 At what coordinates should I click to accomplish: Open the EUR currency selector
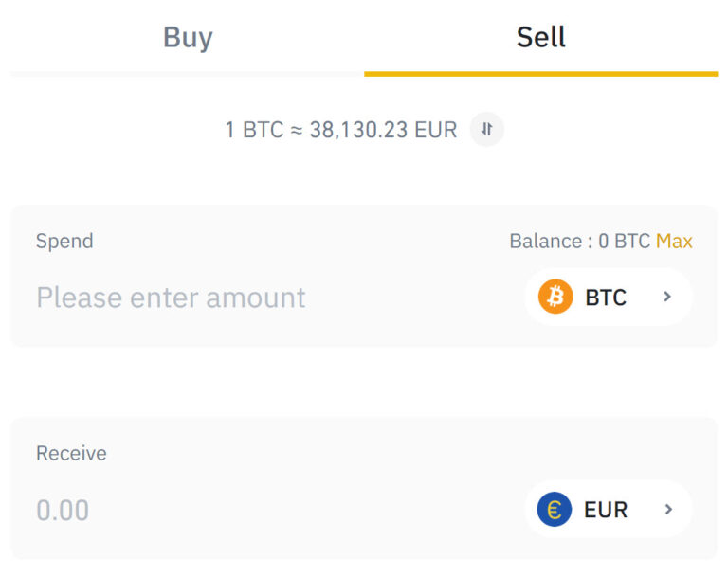[x=609, y=509]
